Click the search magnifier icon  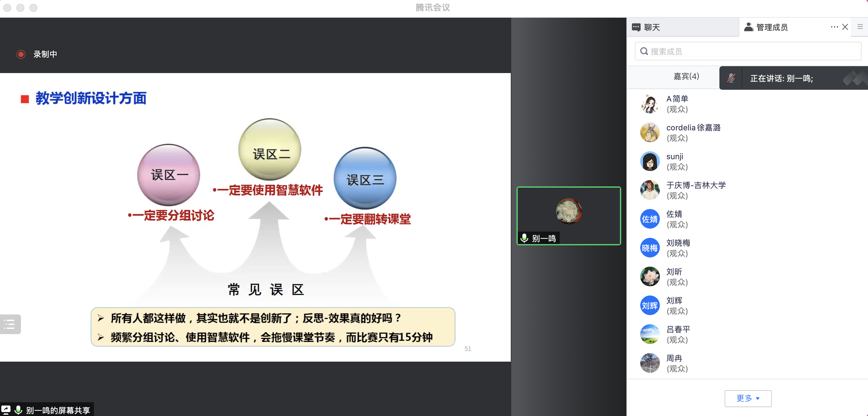[644, 51]
